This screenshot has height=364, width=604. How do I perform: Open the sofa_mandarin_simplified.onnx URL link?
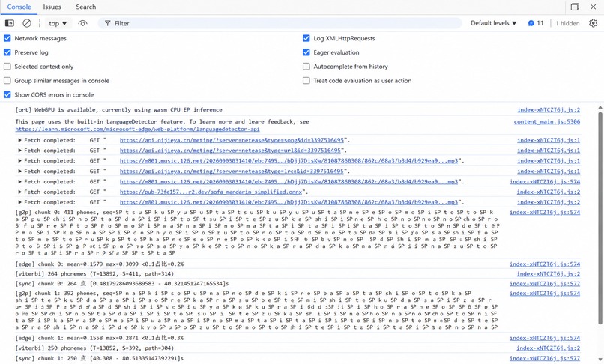click(211, 192)
